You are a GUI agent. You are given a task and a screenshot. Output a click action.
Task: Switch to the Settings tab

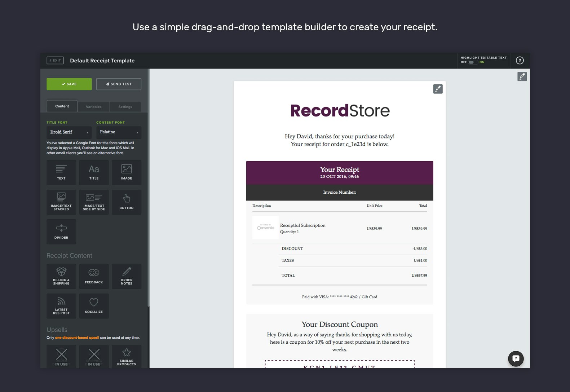[125, 107]
